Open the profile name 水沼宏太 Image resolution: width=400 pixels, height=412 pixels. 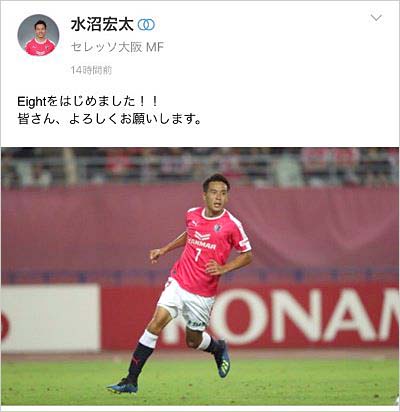pyautogui.click(x=102, y=25)
